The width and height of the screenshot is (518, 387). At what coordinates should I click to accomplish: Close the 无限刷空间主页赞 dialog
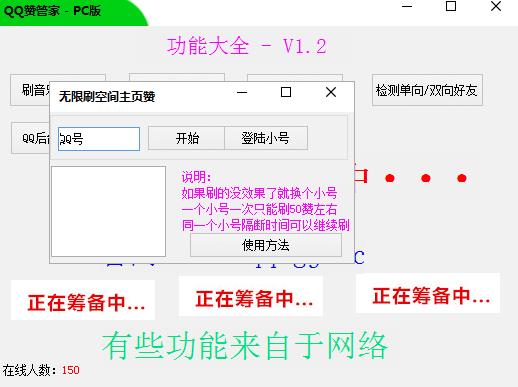tap(331, 92)
